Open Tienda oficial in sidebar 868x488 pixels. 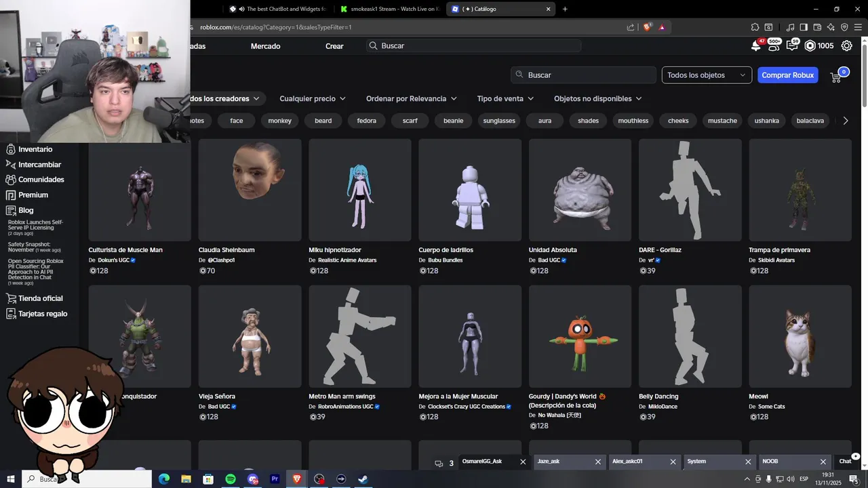(35, 298)
